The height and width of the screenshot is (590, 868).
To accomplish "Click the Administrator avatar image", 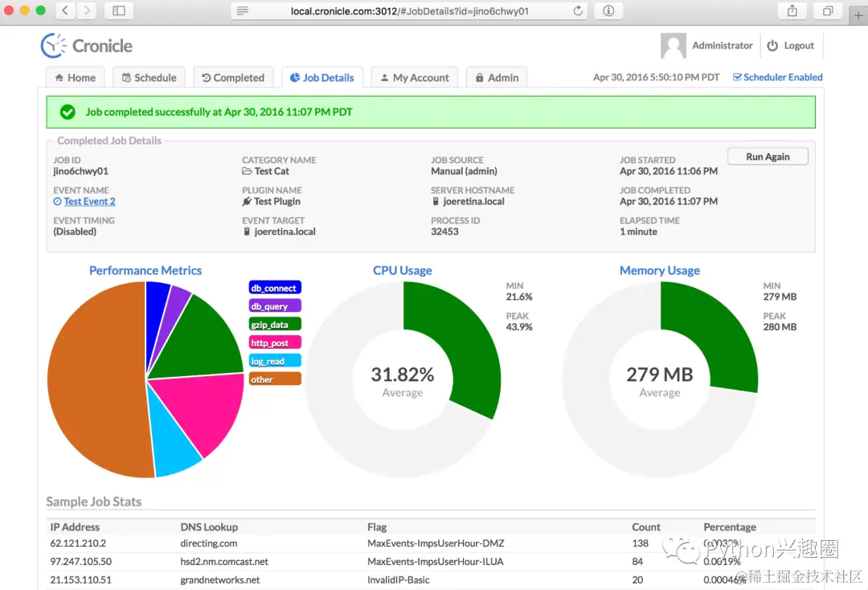I will [x=674, y=45].
